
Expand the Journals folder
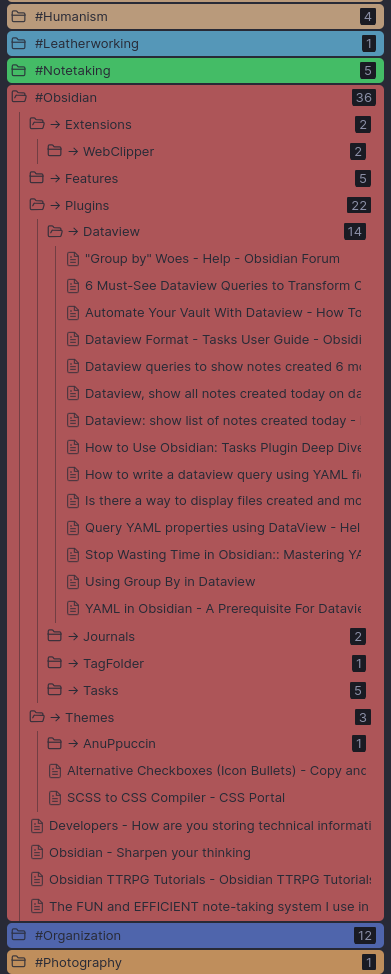[206, 637]
